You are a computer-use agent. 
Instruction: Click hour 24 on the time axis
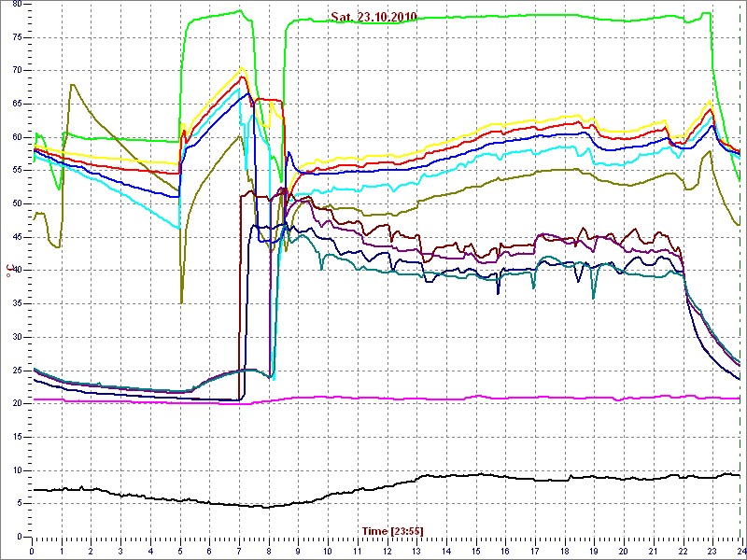coord(740,550)
